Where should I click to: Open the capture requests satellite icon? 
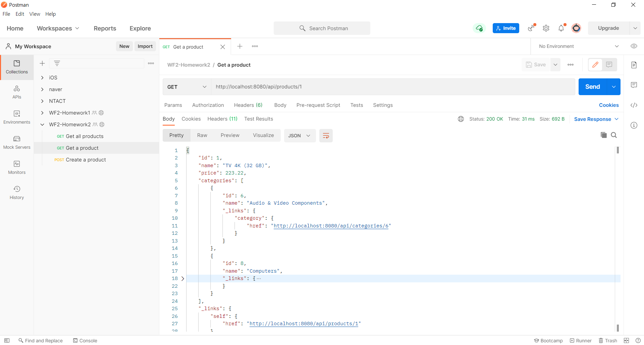point(531,28)
